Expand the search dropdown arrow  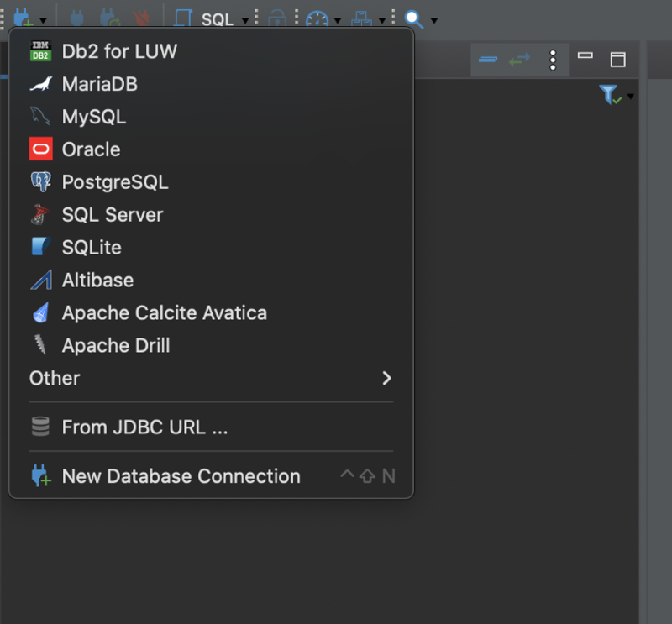(x=434, y=20)
